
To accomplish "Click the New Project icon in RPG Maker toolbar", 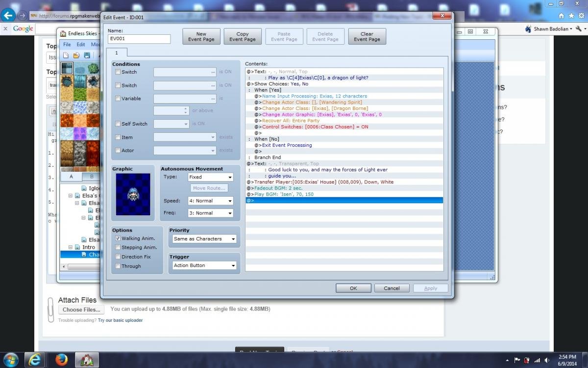I will pos(66,55).
